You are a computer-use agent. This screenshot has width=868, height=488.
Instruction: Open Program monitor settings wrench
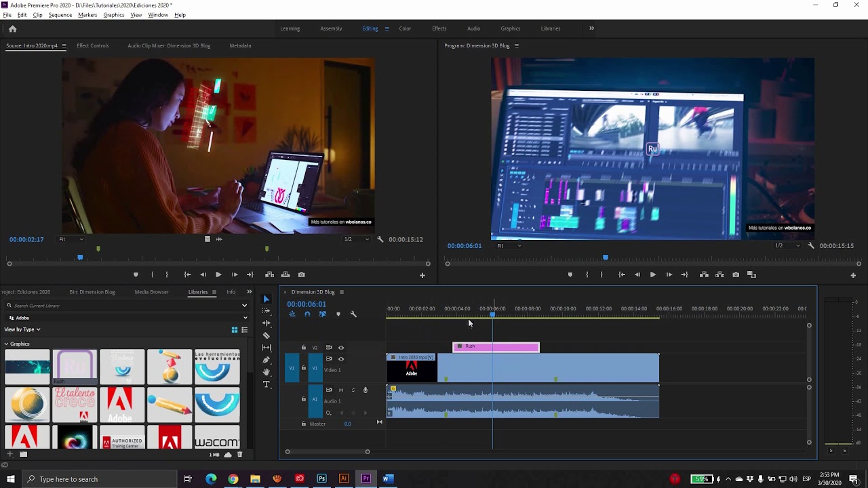point(811,245)
